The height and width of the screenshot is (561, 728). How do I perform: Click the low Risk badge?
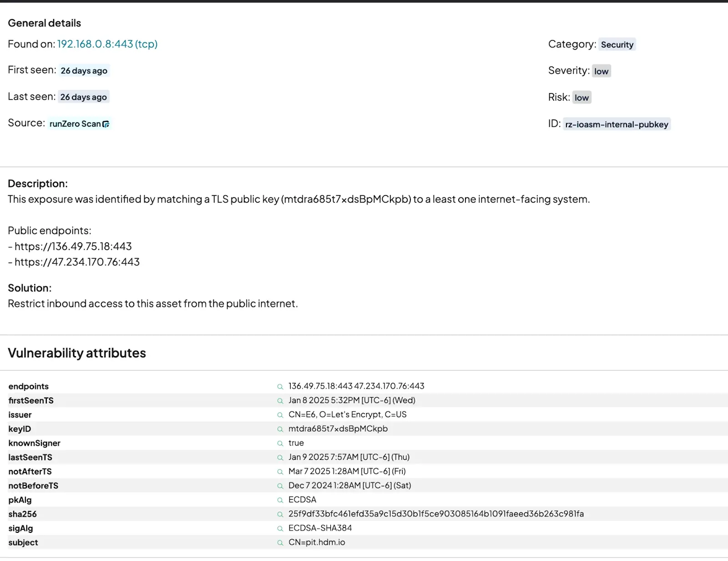click(x=581, y=97)
